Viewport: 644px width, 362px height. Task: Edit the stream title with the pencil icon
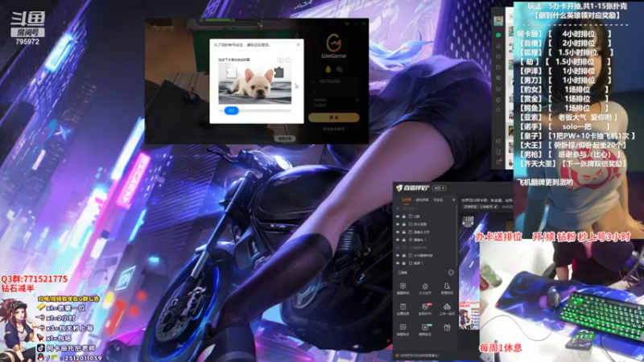tap(496, 207)
